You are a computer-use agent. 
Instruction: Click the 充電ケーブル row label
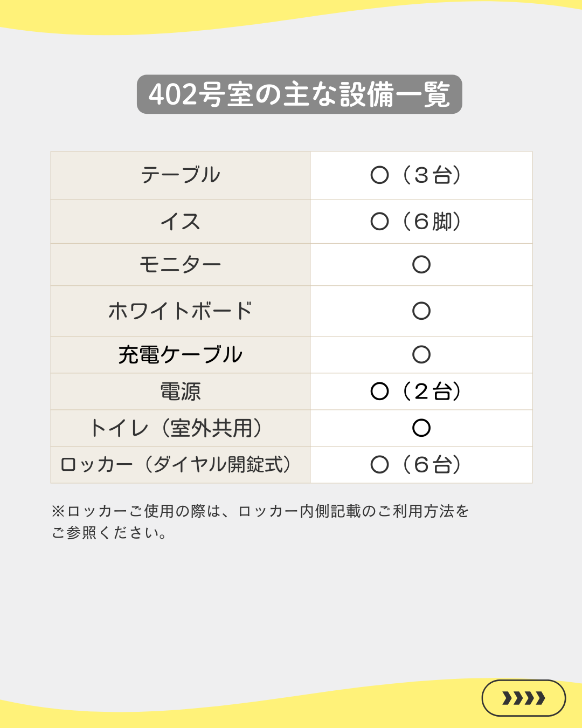pos(181,355)
